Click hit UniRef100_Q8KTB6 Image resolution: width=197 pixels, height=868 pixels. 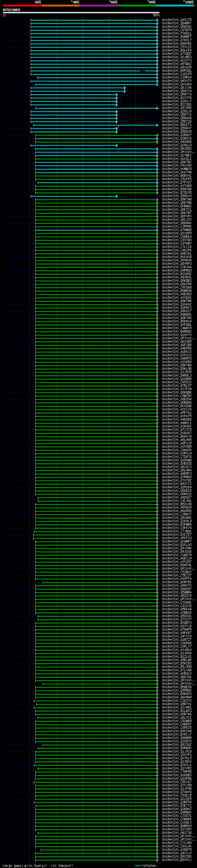(x=177, y=301)
